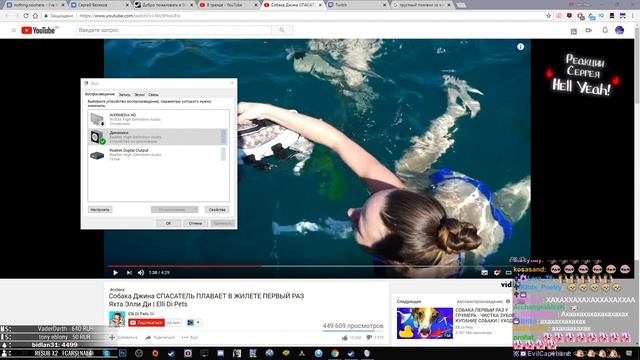Open the 'Связь' tab in Sound dialog
640x360 pixels.
pyautogui.click(x=153, y=95)
